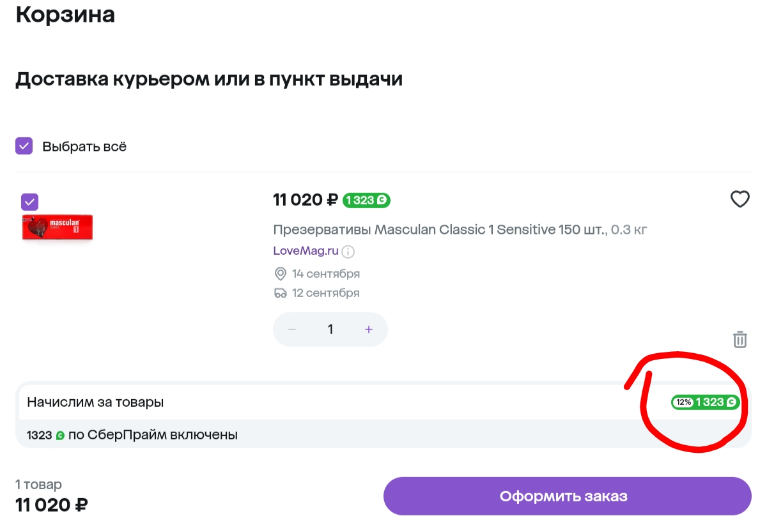
Task: Click the green Sber bonus icon beside 1323
Action: coord(60,436)
